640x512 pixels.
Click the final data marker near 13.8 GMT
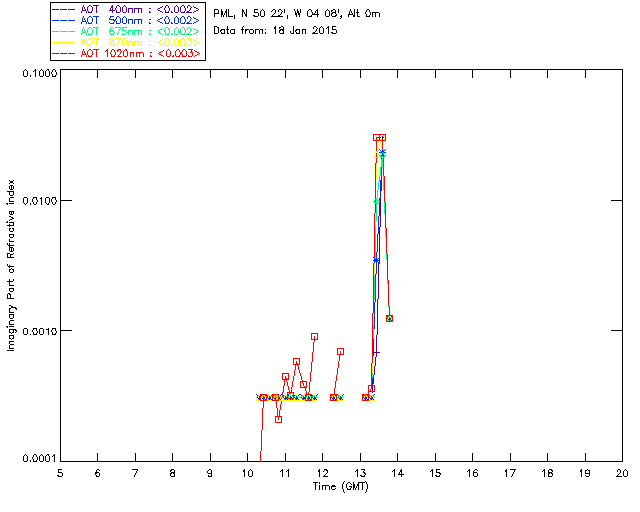pos(389,318)
